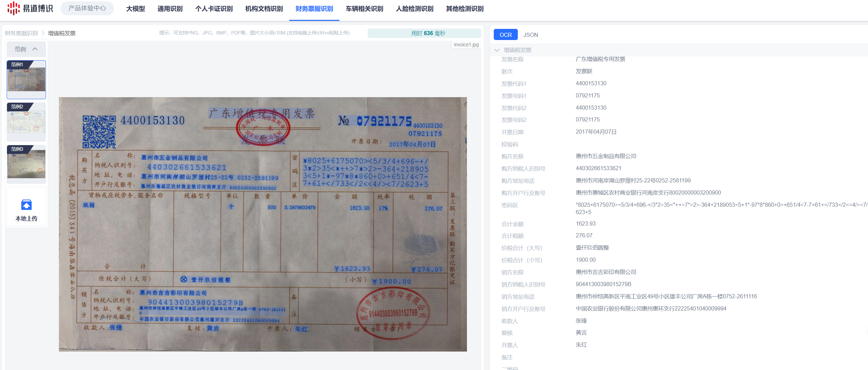Click the 易道博识 logo icon
Image resolution: width=868 pixels, height=370 pixels.
coord(14,8)
